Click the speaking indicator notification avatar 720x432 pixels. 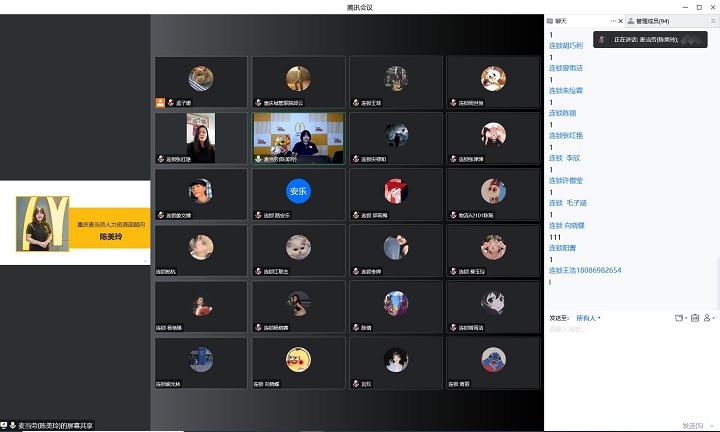602,39
